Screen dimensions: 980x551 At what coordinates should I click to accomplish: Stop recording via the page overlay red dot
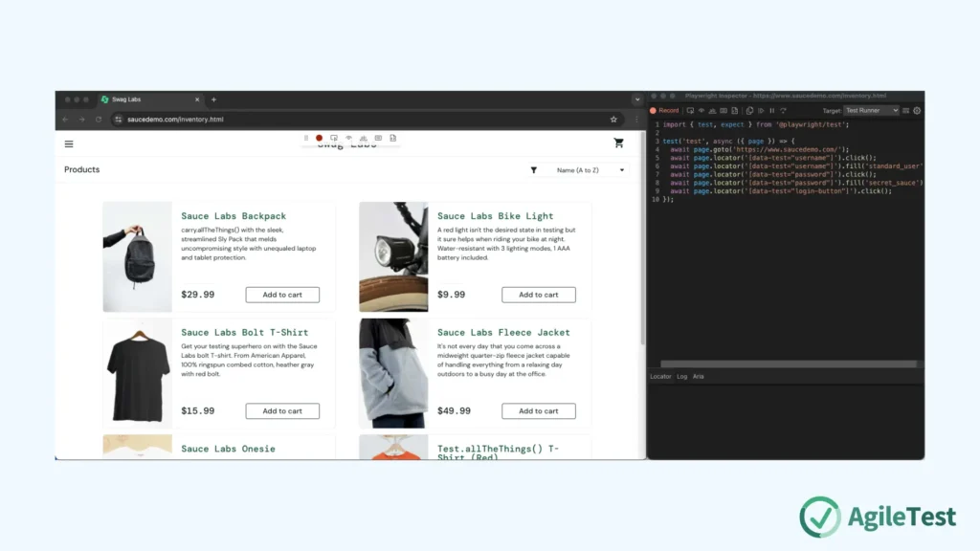[320, 138]
